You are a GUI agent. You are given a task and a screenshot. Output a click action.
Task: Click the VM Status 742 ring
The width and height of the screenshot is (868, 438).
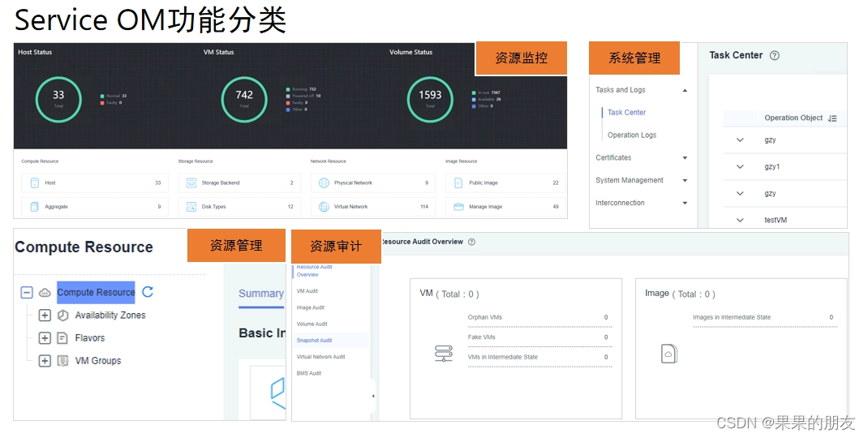click(x=244, y=99)
